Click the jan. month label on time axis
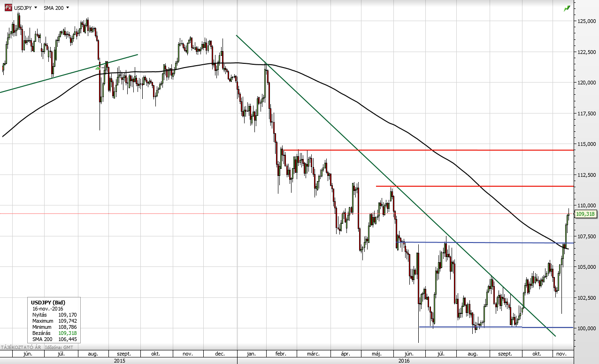Image resolution: width=599 pixels, height=364 pixels. [x=251, y=354]
